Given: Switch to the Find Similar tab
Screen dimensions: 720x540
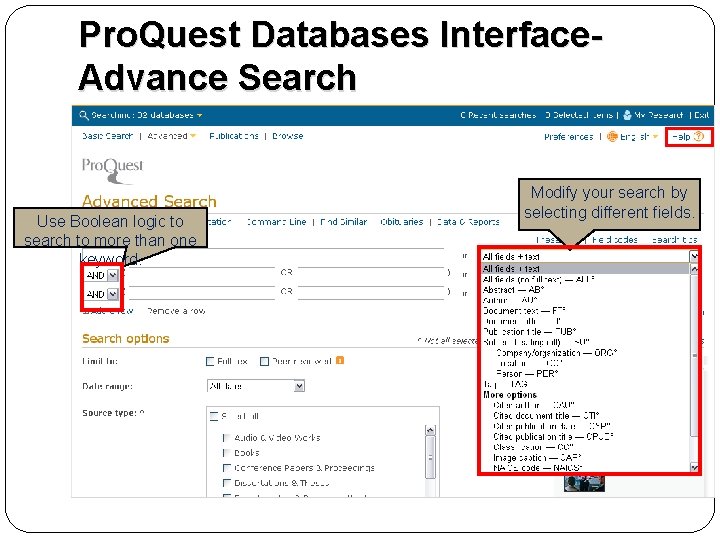Looking at the screenshot, I should [343, 222].
